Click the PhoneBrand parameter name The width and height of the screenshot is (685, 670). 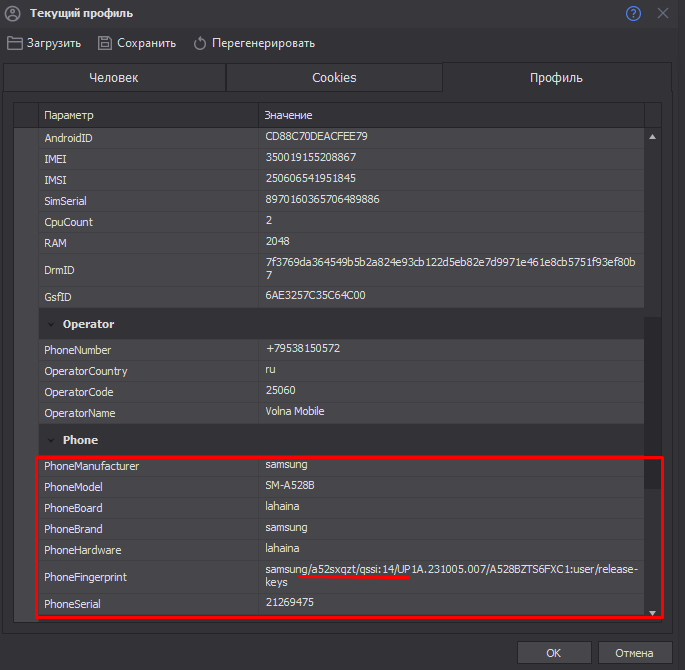(73, 529)
